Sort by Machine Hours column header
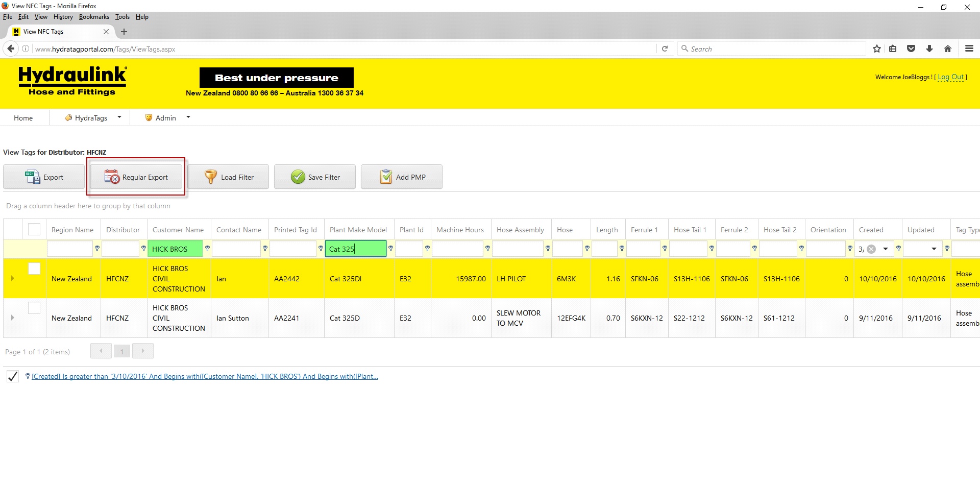Screen dimensions: 980x485 tap(460, 230)
